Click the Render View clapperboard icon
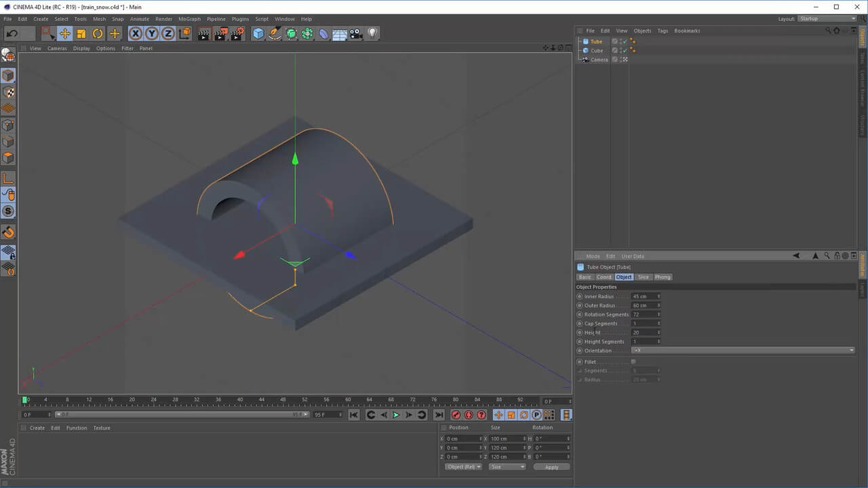868x488 pixels. click(x=203, y=34)
